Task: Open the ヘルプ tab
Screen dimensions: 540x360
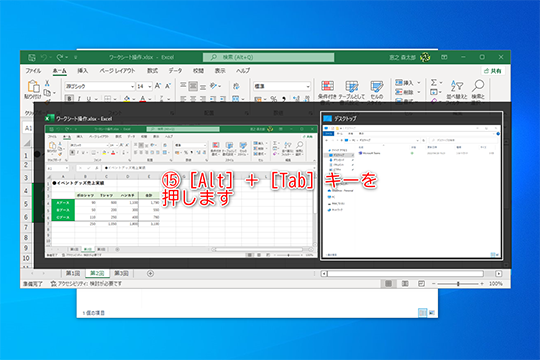Action: pos(243,71)
